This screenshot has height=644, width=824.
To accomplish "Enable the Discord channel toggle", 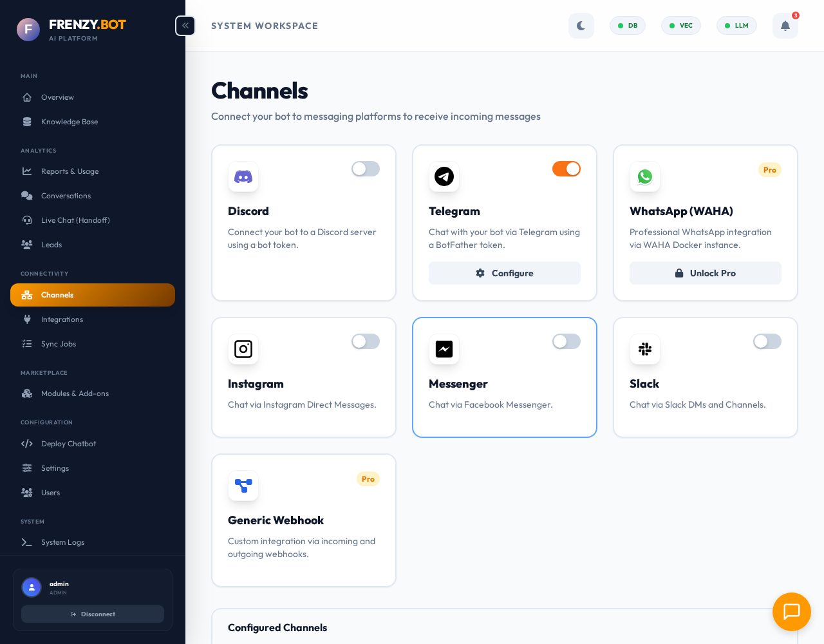I will pyautogui.click(x=366, y=169).
